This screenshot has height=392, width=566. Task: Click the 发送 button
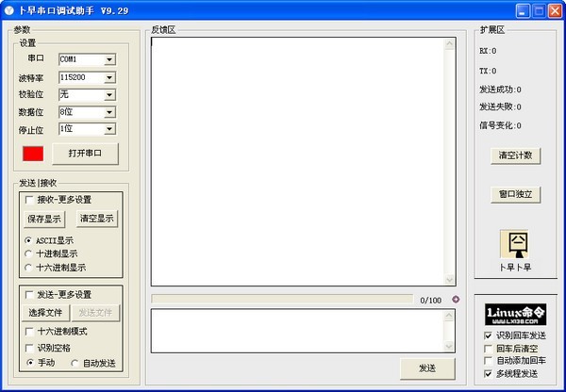pyautogui.click(x=427, y=368)
